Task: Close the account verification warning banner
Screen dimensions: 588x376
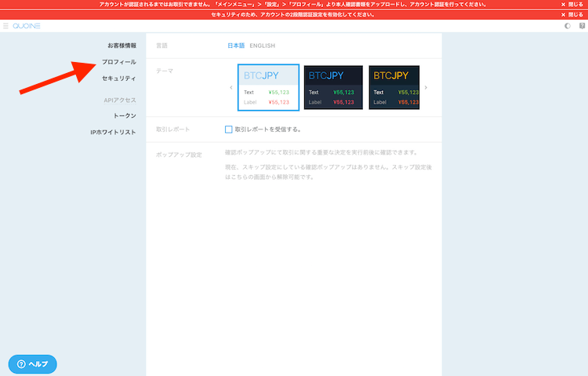Action: click(572, 5)
